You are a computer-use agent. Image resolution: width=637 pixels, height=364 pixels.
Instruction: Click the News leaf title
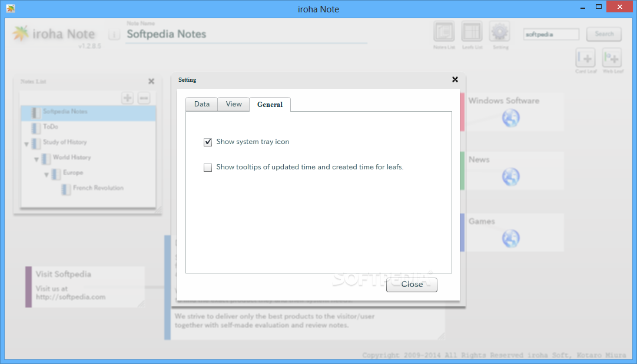tap(479, 159)
